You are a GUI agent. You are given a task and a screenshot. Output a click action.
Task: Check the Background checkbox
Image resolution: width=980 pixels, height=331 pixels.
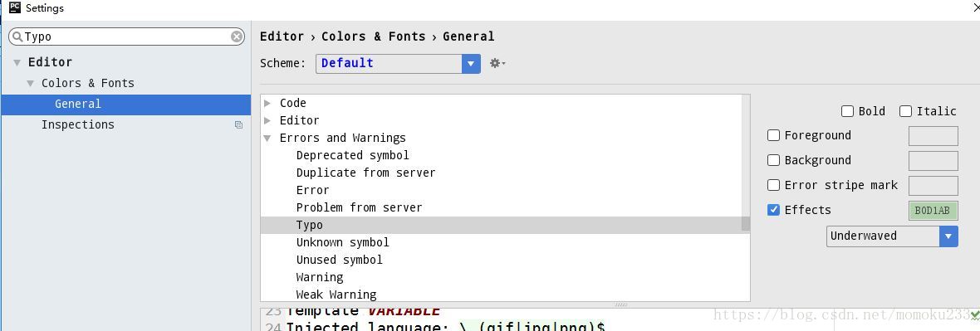tap(774, 160)
